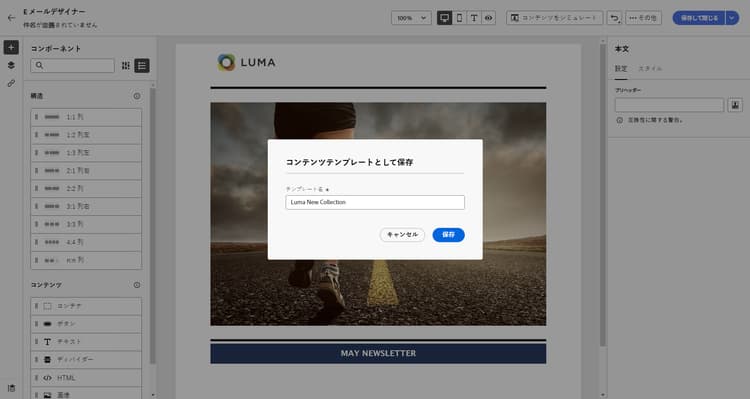Click personalization icon beside preheader field

coord(735,105)
